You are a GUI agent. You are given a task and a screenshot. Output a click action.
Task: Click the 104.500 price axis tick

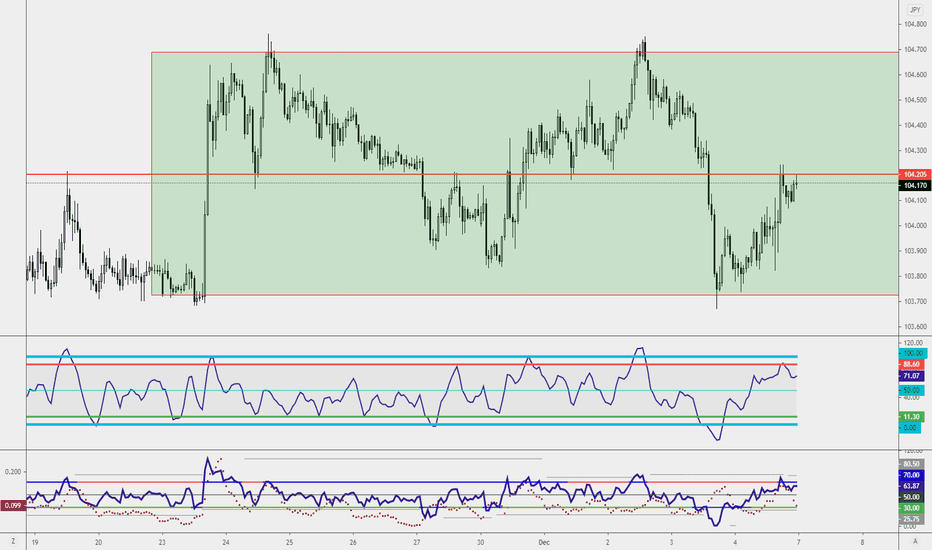[915, 100]
